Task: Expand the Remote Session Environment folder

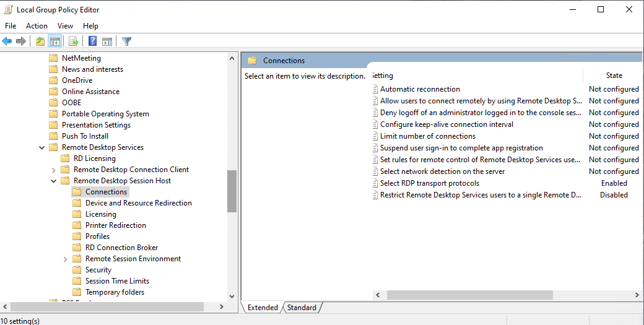Action: point(65,259)
